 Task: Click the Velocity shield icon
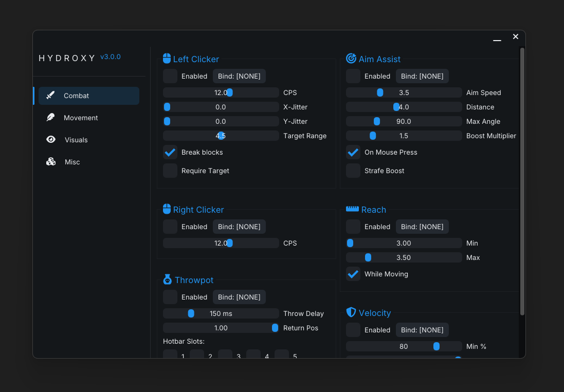click(352, 312)
